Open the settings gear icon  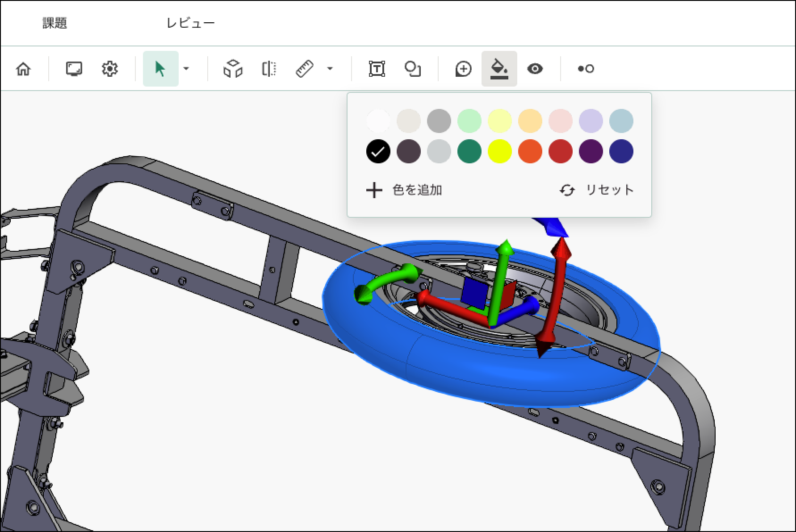coord(109,69)
